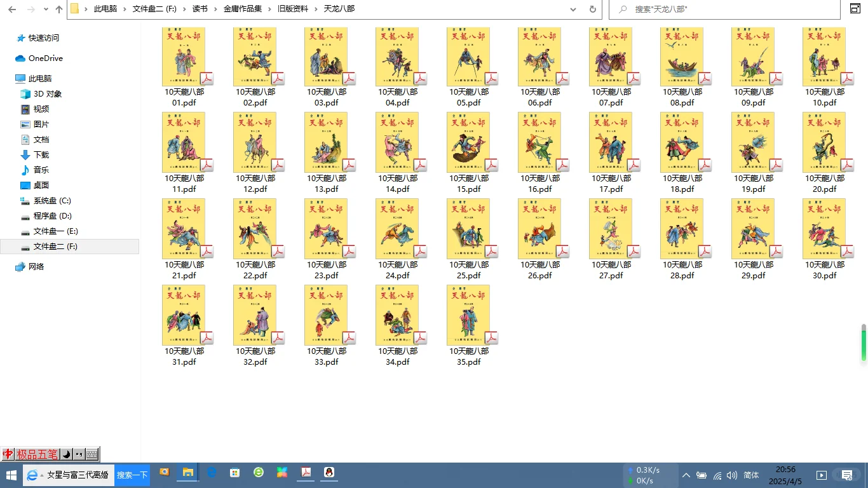The image size is (868, 488).
Task: Click file name 10天龍八部22.pdf
Action: (255, 270)
